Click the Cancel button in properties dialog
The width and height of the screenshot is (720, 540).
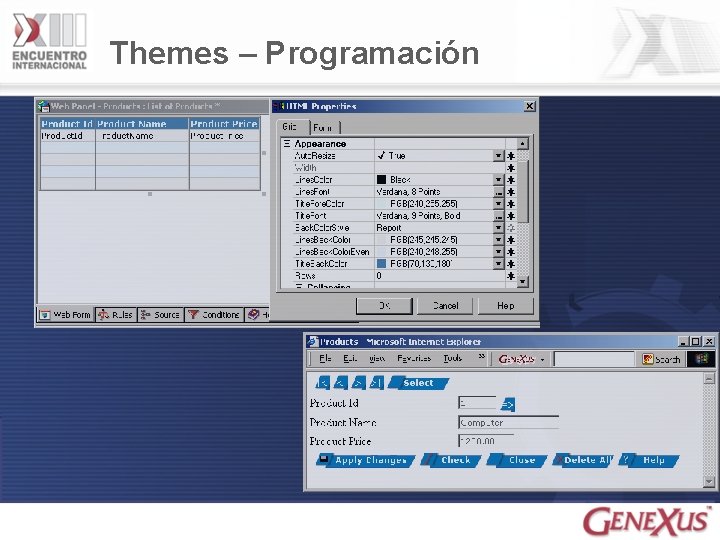445,306
